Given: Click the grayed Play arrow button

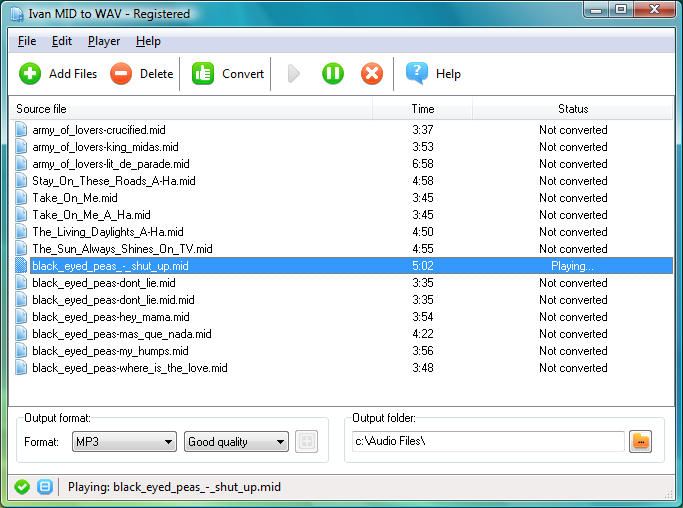Looking at the screenshot, I should pyautogui.click(x=294, y=74).
